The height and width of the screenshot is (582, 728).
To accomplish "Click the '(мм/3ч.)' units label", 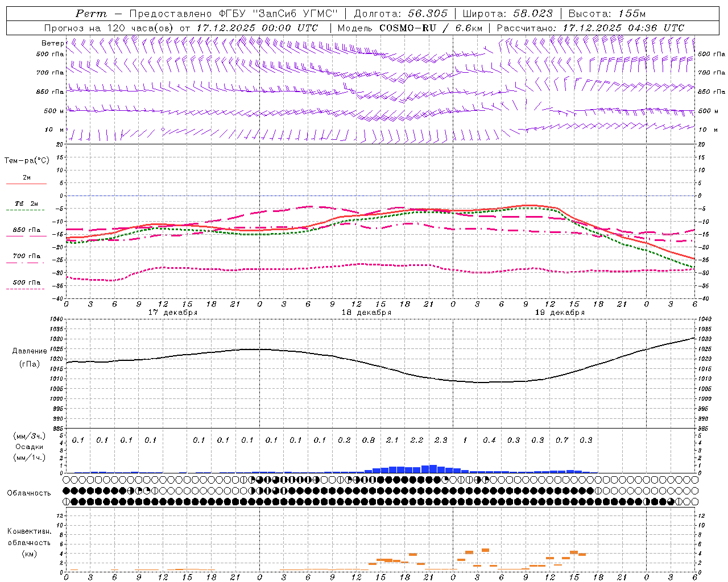I will (x=29, y=436).
